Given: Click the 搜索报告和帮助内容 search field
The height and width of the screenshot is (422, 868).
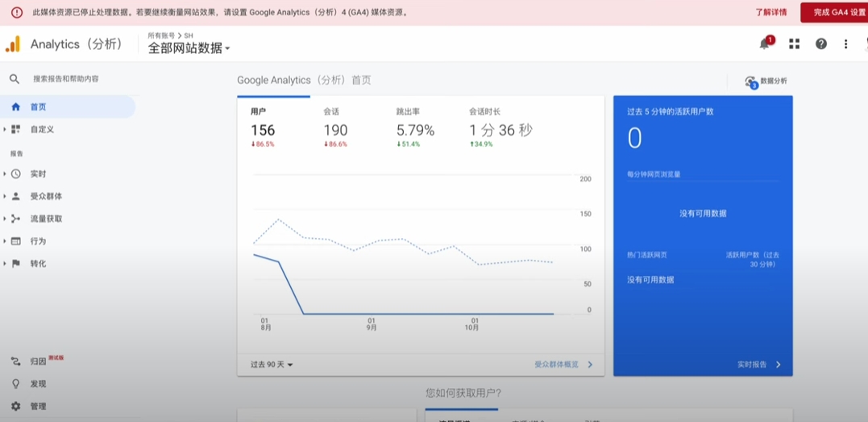Looking at the screenshot, I should tap(66, 79).
